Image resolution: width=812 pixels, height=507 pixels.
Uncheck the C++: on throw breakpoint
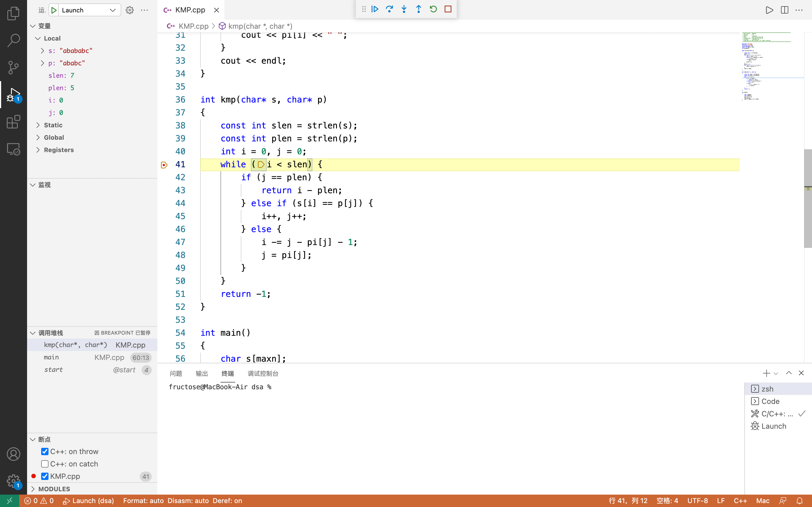pos(45,451)
